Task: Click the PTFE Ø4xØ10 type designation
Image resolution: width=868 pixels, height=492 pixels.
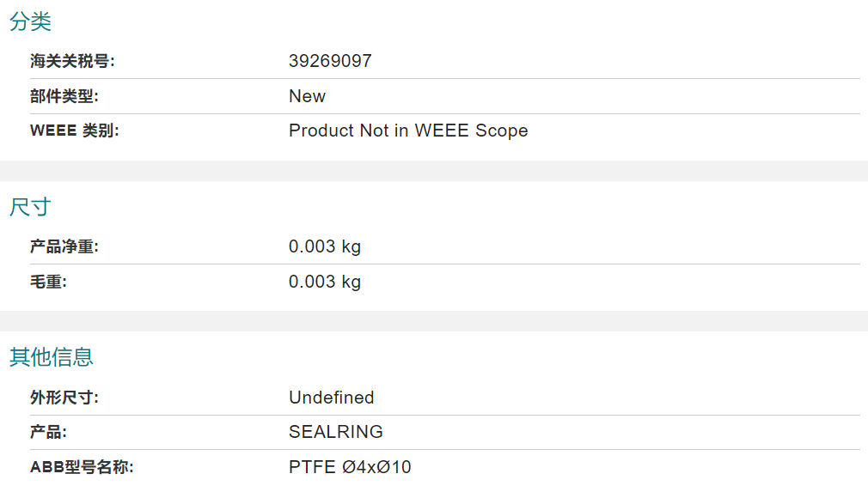Action: coord(350,467)
